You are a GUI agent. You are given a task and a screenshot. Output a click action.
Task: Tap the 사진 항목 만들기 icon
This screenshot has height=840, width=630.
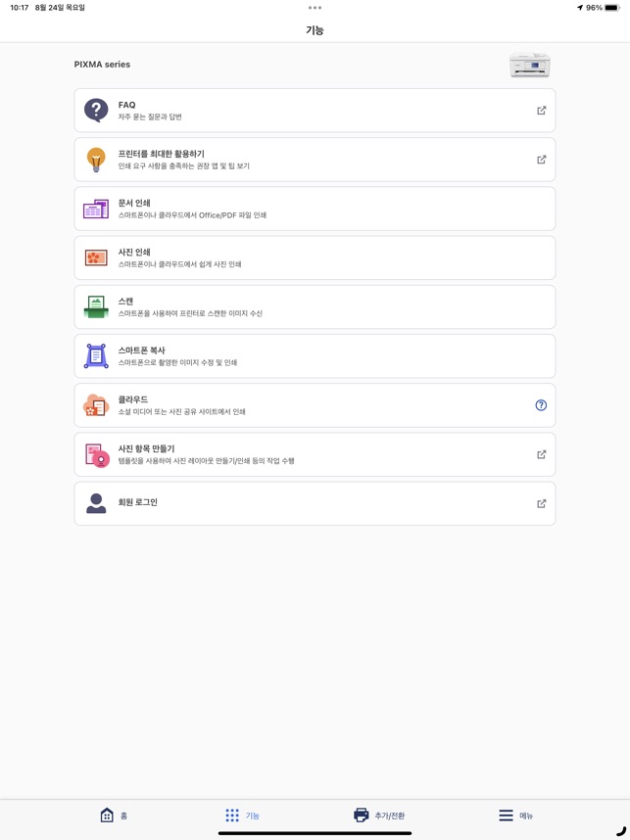click(96, 454)
